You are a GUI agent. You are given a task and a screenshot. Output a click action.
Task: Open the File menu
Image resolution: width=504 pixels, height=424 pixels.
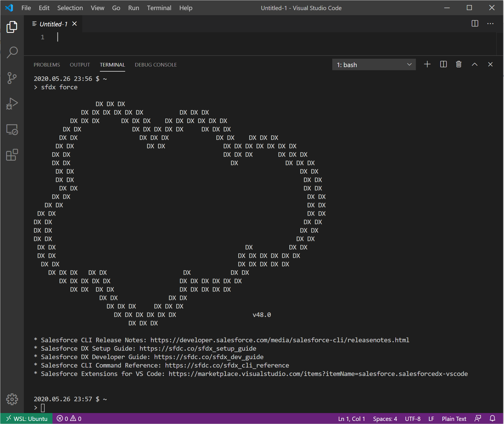pos(26,8)
